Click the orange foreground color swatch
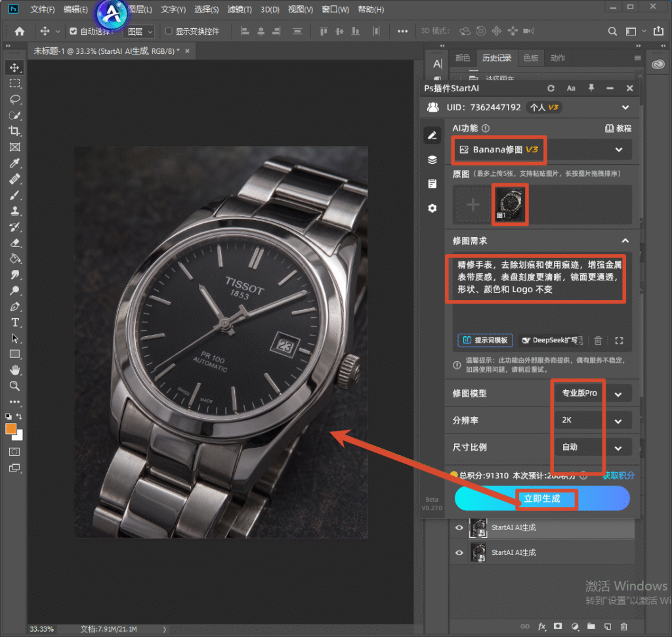The height and width of the screenshot is (637, 672). tap(10, 429)
